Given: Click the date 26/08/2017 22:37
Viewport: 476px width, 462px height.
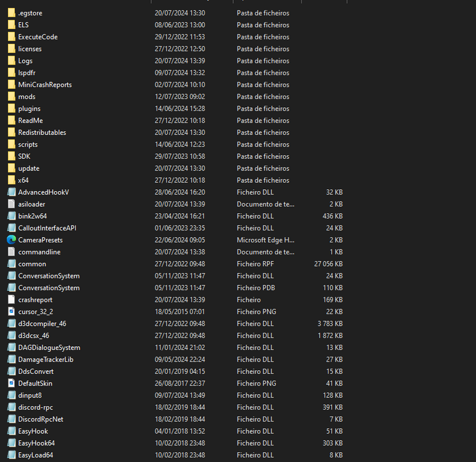Looking at the screenshot, I should (179, 383).
